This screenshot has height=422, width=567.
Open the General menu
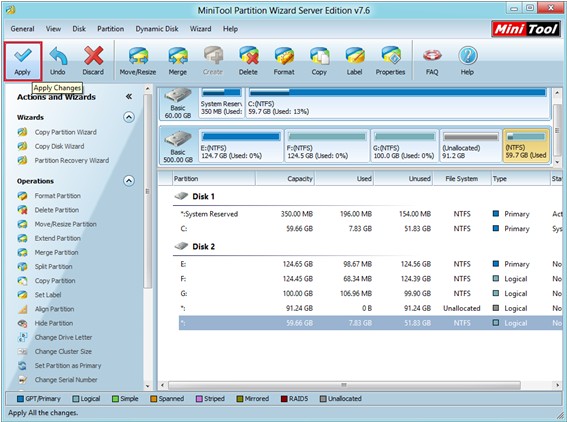point(22,29)
